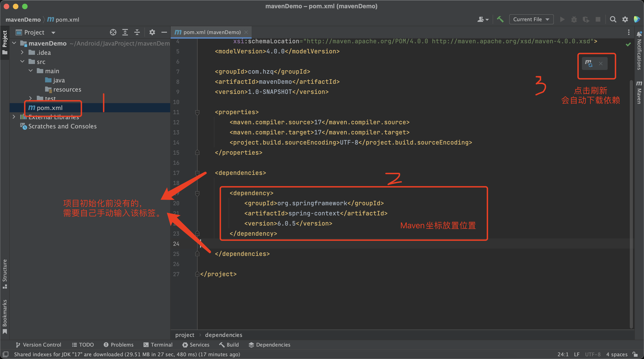Click the JetBrains Toolbox colorful icon

[x=637, y=19]
